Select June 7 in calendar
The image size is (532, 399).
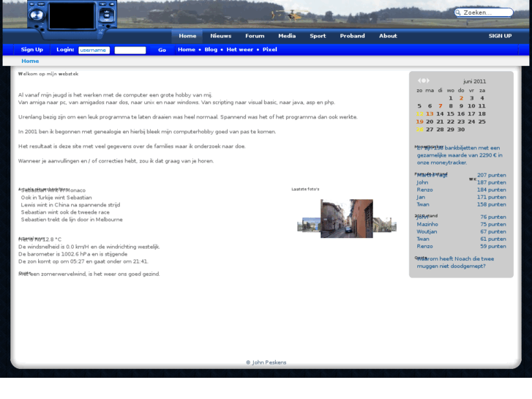[x=440, y=106]
